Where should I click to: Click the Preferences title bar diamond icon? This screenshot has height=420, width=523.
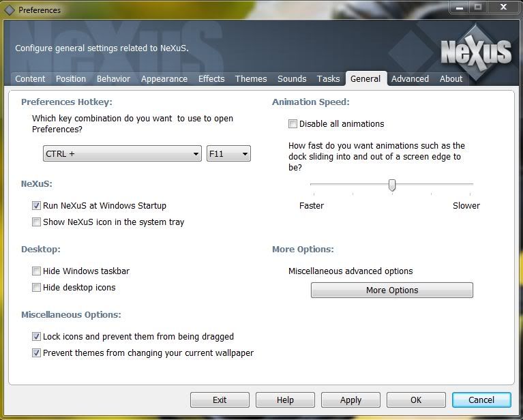(x=10, y=10)
